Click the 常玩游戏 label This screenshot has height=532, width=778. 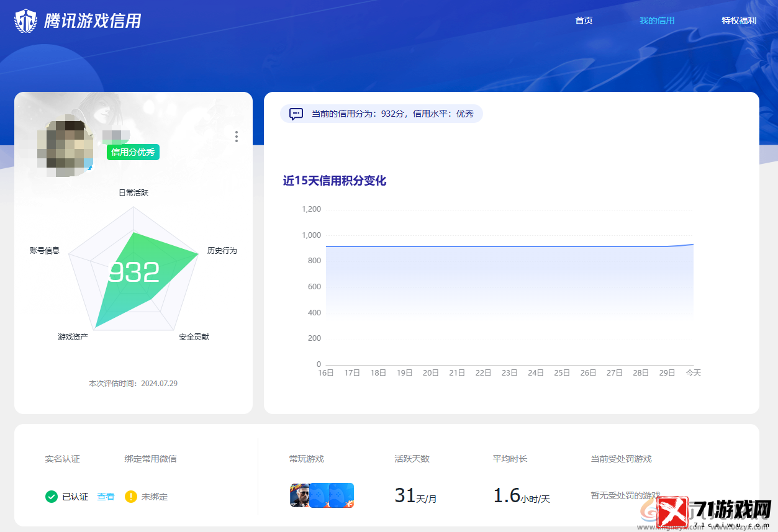(x=306, y=459)
